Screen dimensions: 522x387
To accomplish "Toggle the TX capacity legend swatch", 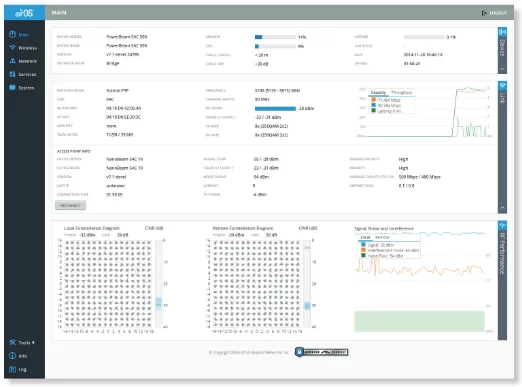I will tap(374, 100).
